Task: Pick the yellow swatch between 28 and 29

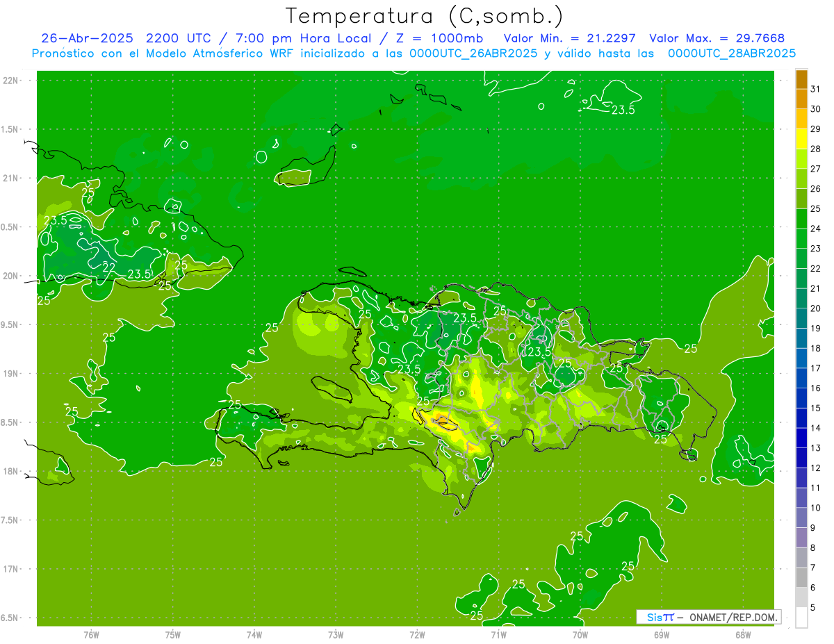Action: tap(802, 139)
